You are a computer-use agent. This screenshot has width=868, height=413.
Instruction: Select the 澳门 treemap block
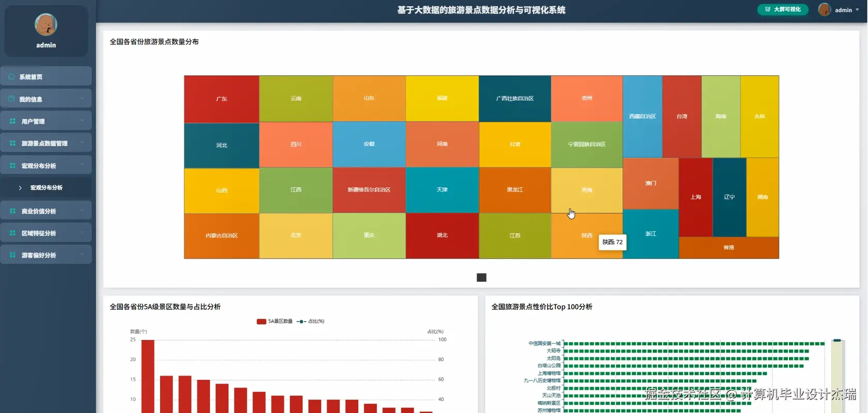pyautogui.click(x=651, y=183)
